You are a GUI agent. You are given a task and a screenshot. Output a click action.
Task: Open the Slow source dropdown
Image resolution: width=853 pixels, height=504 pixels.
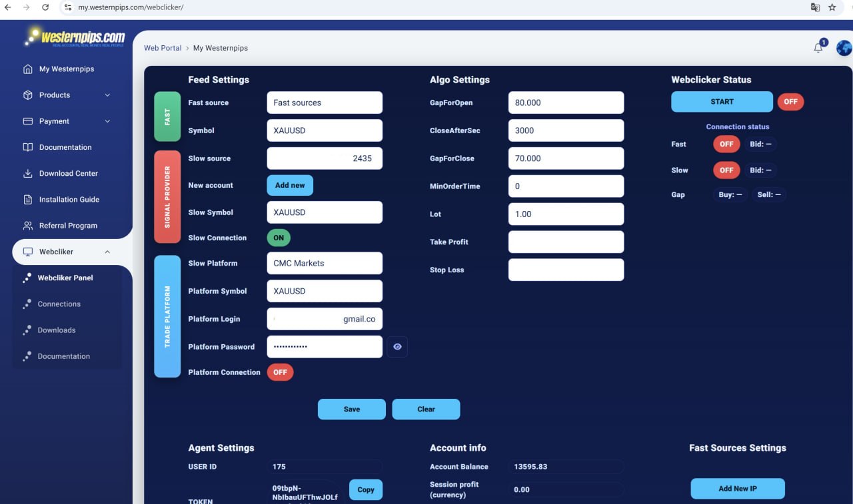[x=325, y=158]
